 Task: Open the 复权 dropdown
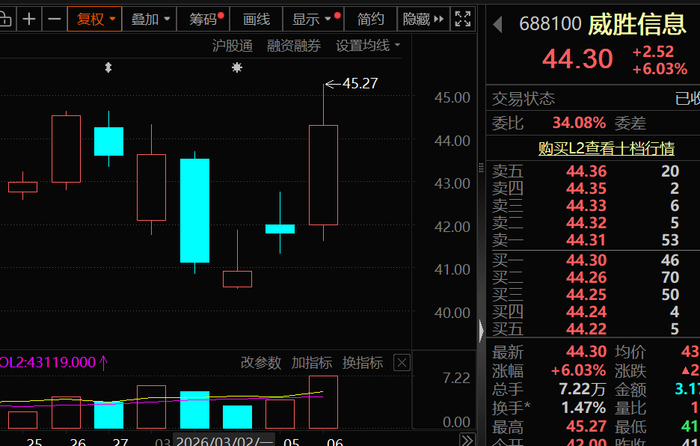[x=95, y=19]
